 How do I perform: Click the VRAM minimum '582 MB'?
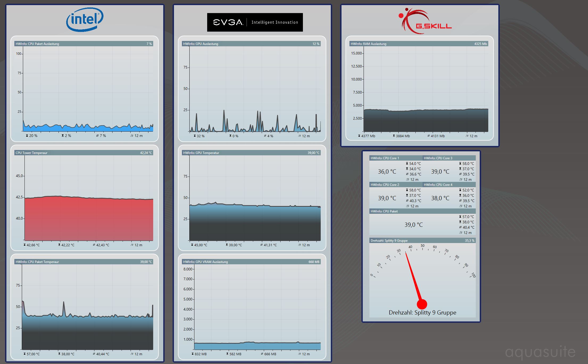235,354
